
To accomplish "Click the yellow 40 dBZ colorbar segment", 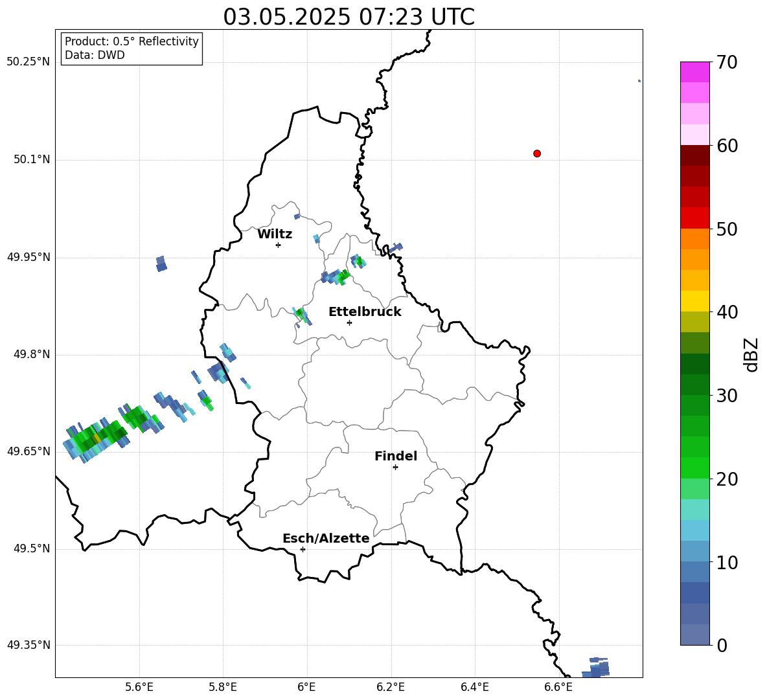I will tap(694, 301).
